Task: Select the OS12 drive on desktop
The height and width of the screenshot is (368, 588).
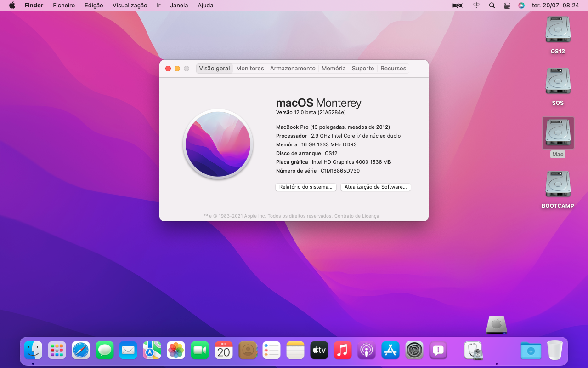Action: [558, 34]
